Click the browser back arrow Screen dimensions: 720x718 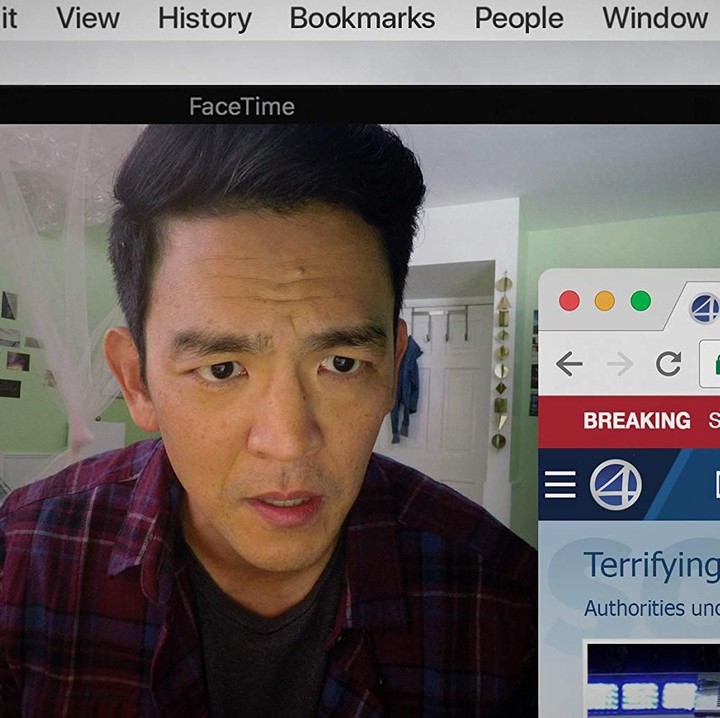click(569, 364)
